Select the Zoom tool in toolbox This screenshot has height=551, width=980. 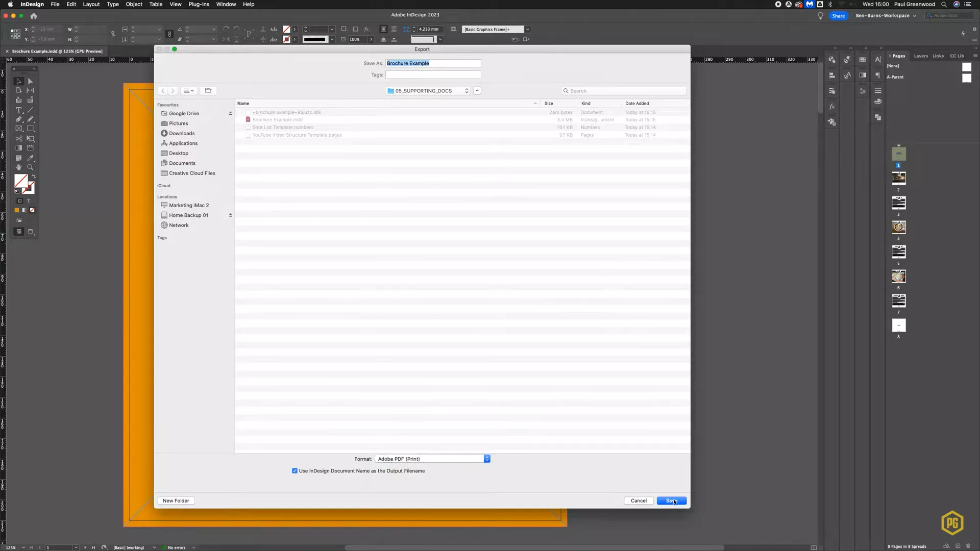(x=30, y=167)
